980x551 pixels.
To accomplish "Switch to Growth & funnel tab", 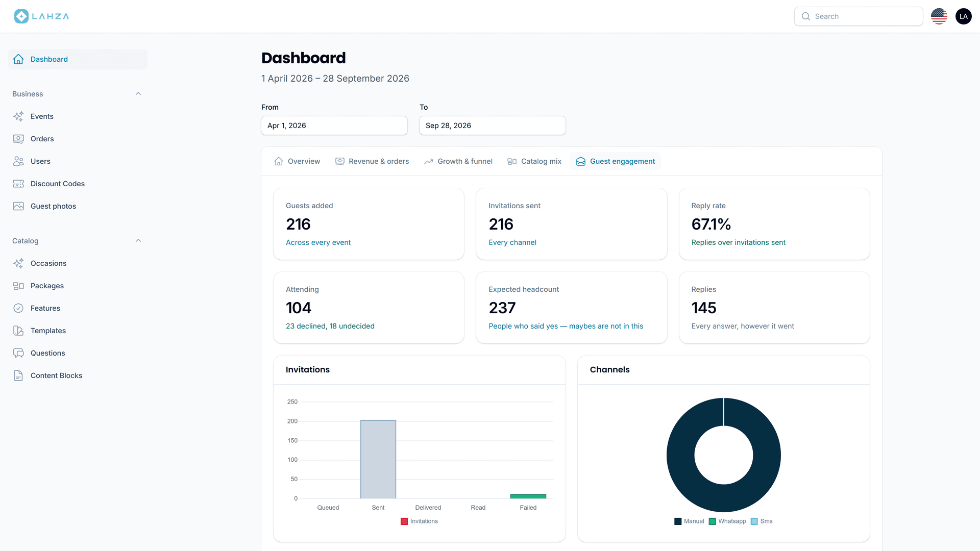I will pos(458,161).
